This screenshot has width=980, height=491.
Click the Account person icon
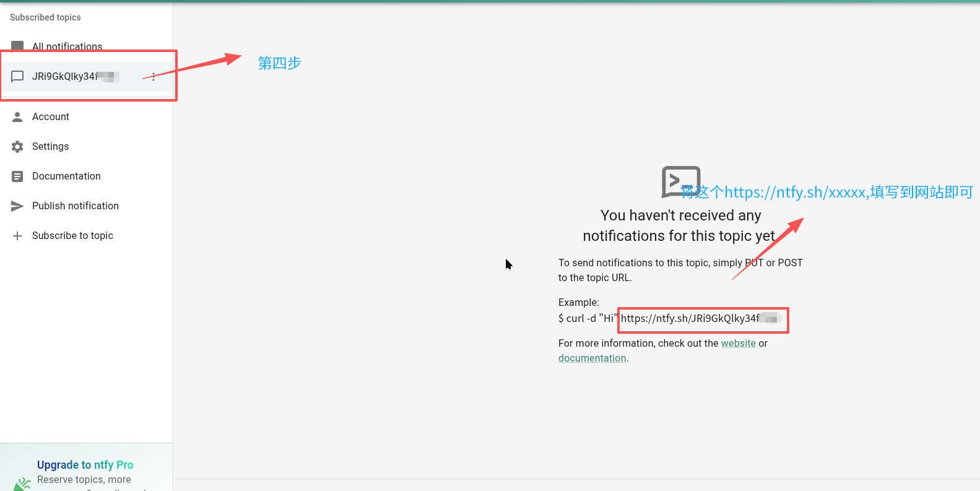[x=17, y=116]
